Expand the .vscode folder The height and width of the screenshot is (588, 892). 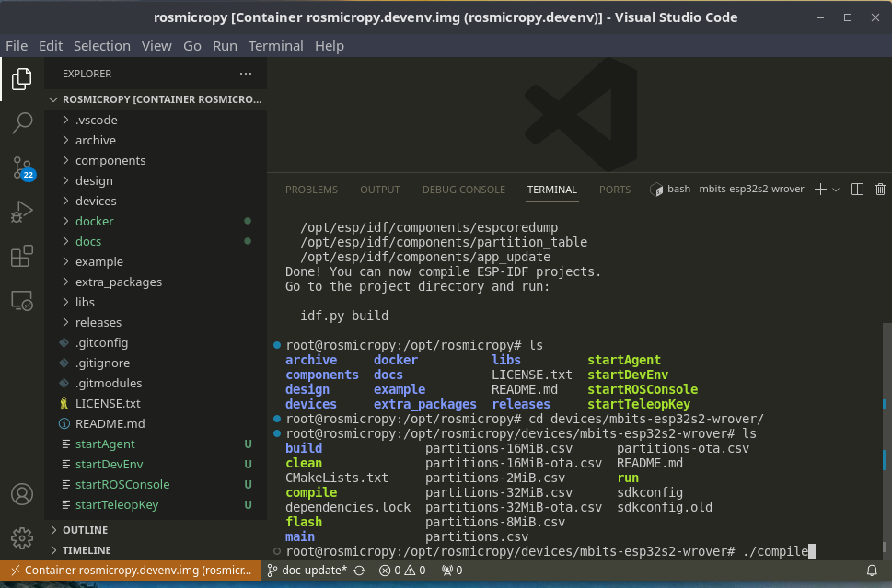click(156, 120)
